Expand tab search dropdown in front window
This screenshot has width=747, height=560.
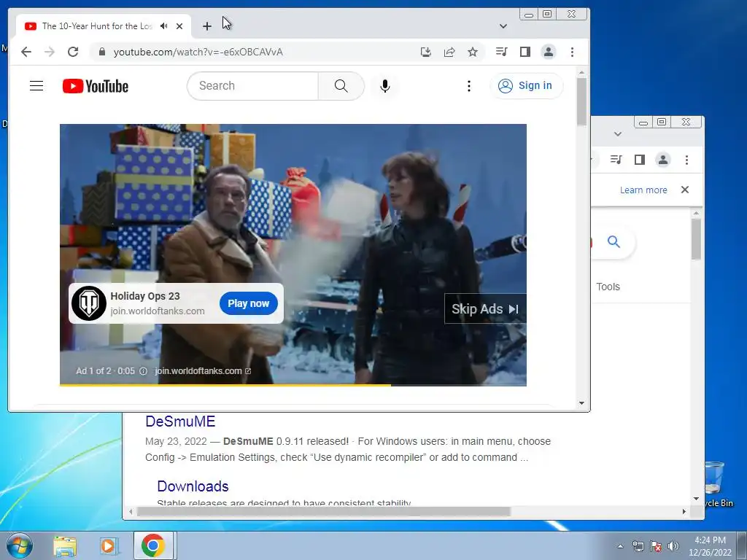(503, 26)
